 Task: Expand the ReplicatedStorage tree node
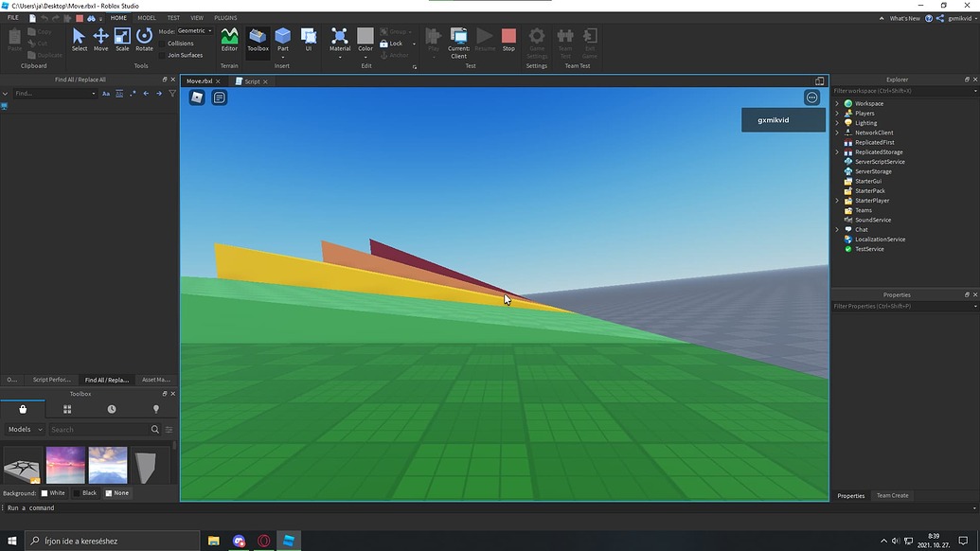[838, 151]
